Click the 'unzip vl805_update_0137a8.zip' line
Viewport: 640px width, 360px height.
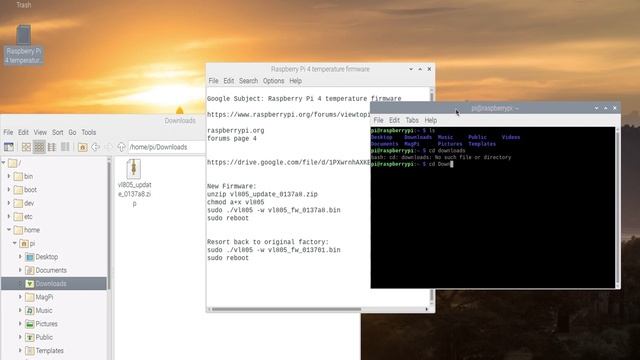262,194
